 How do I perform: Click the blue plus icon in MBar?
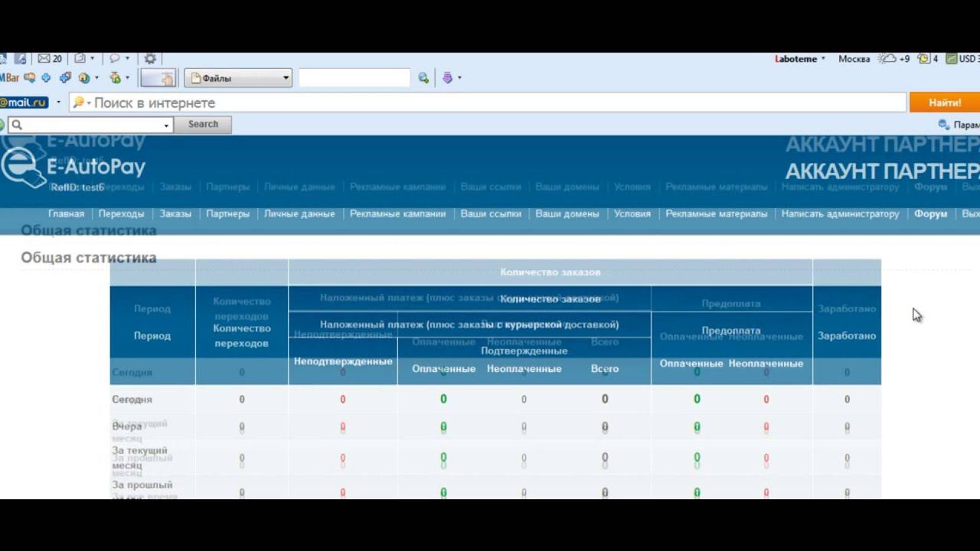[46, 78]
